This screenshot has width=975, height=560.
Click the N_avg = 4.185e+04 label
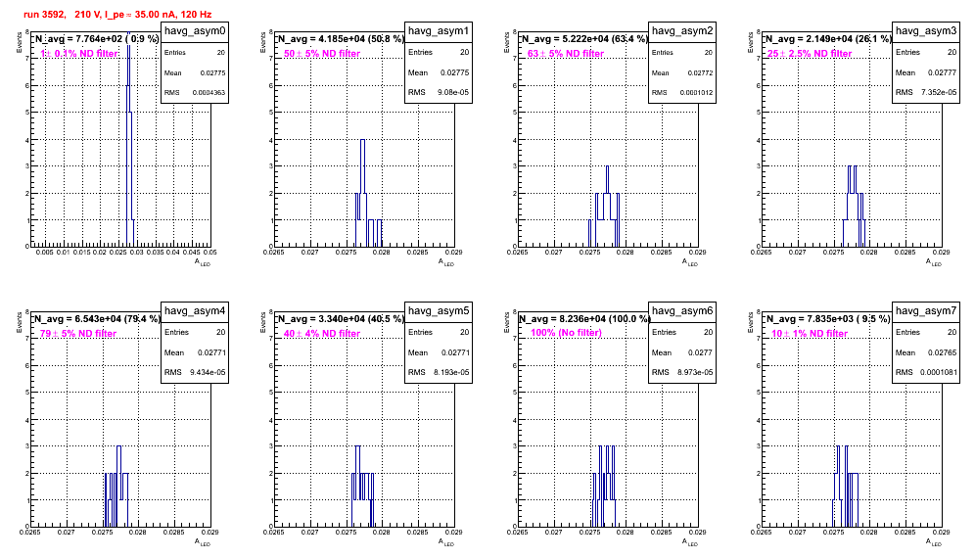click(x=340, y=38)
